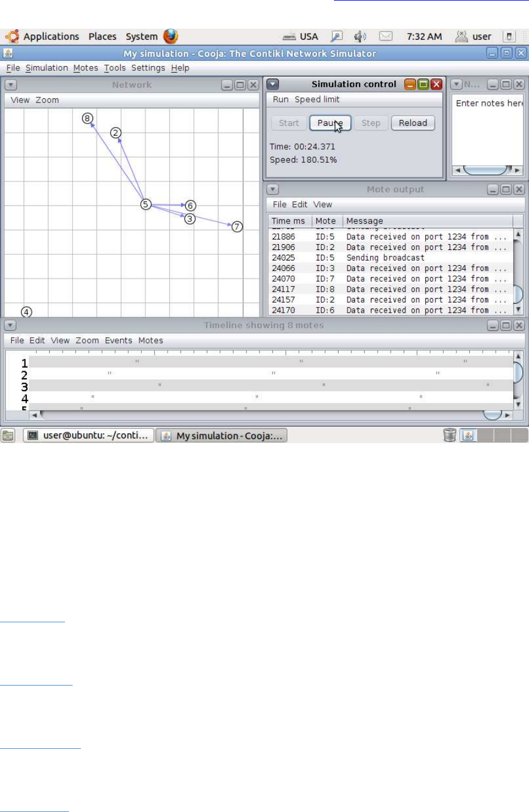Switch to My simulation Cooja taskbar item
Viewport: 529px width, 812px height.
click(x=221, y=436)
